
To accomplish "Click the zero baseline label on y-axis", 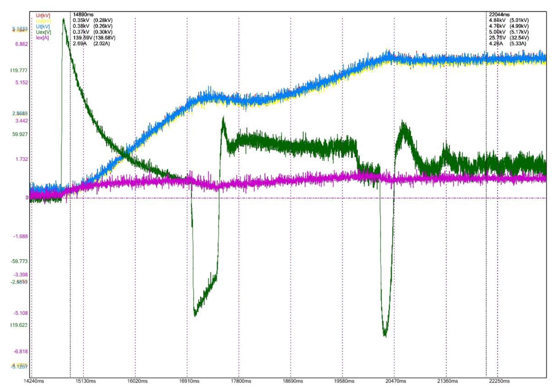I will coord(27,198).
